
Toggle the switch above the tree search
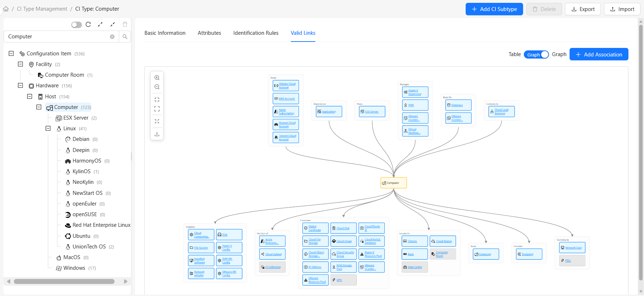pyautogui.click(x=77, y=24)
